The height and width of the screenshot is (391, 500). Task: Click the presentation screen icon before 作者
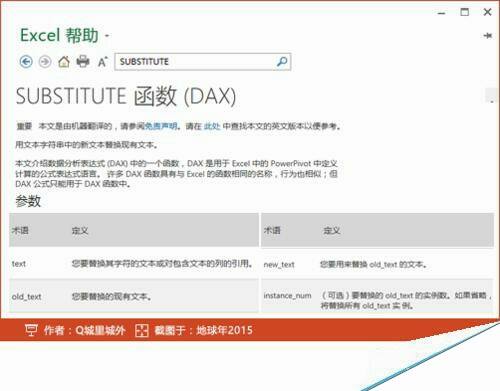click(31, 330)
